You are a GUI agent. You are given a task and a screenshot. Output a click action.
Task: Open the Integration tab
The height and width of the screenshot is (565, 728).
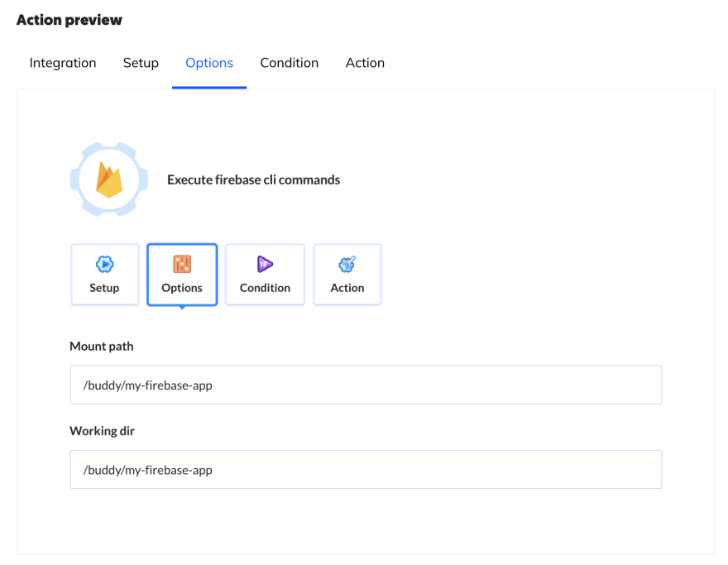click(x=63, y=63)
